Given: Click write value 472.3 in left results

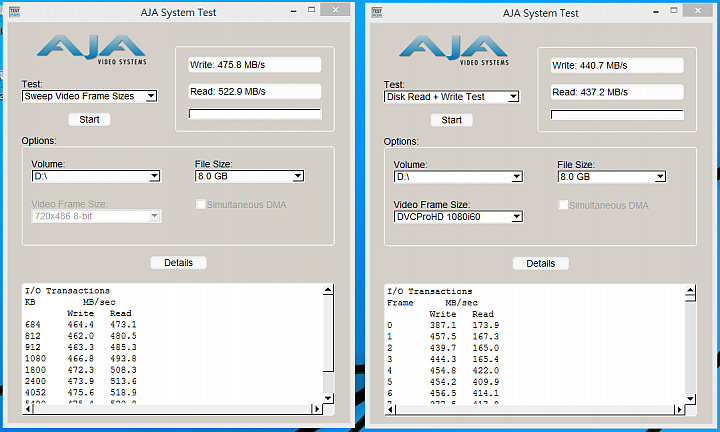Looking at the screenshot, I should coord(80,370).
